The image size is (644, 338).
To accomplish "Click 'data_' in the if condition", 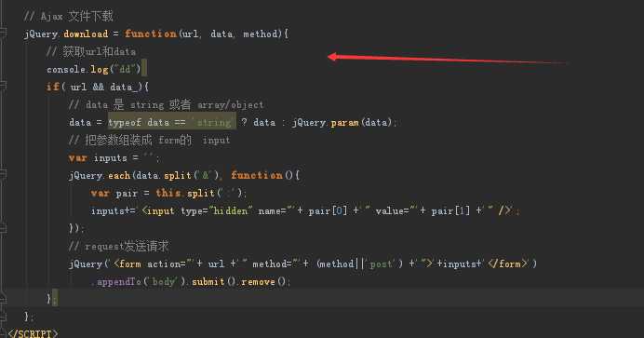I will pyautogui.click(x=123, y=88).
